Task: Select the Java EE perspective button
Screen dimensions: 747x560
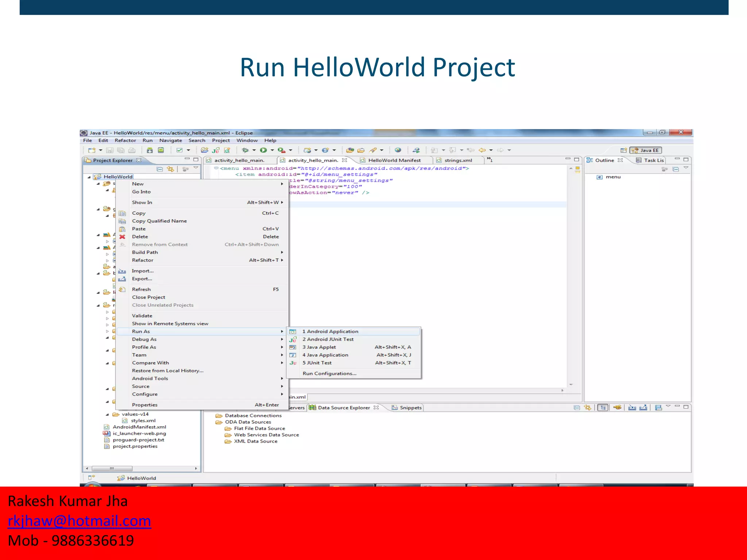Action: tap(646, 150)
